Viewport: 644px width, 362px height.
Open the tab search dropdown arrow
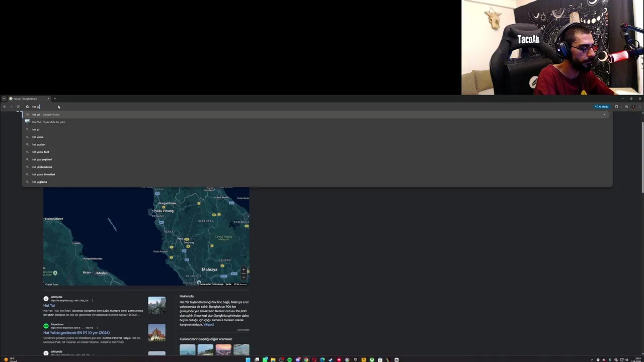[x=4, y=99]
